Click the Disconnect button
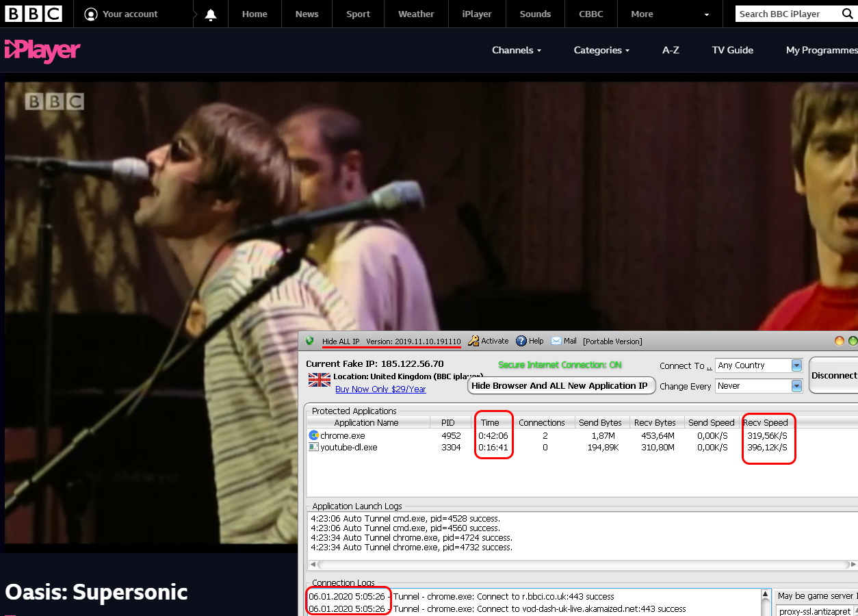The image size is (858, 616). click(833, 375)
